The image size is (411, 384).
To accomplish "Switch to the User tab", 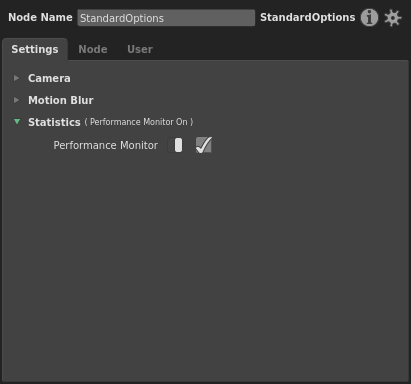I will (140, 49).
